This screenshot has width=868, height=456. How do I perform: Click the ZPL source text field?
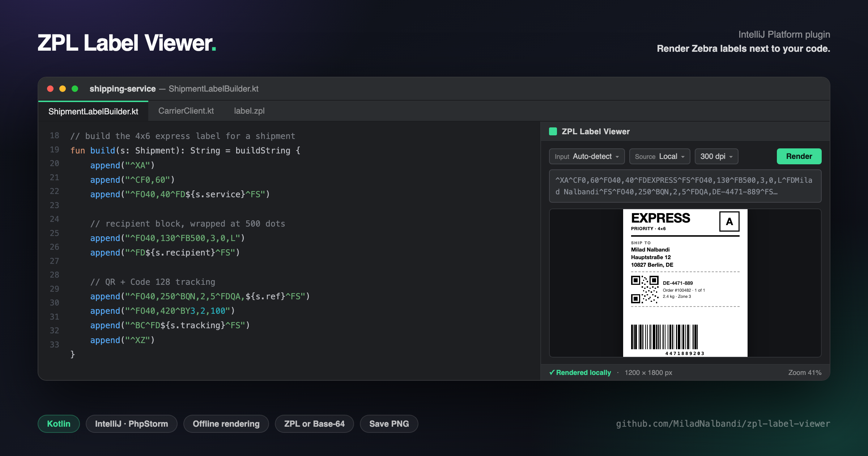pos(685,186)
